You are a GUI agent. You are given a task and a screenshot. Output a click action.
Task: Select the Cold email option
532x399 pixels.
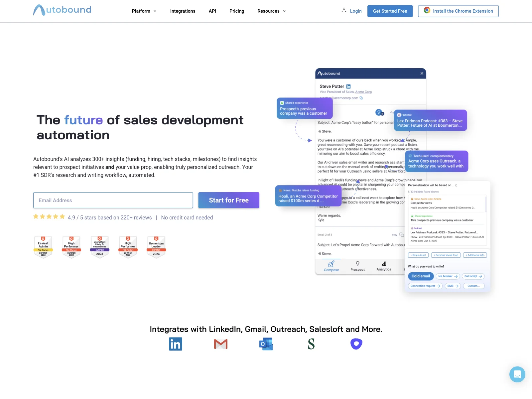[x=421, y=276]
